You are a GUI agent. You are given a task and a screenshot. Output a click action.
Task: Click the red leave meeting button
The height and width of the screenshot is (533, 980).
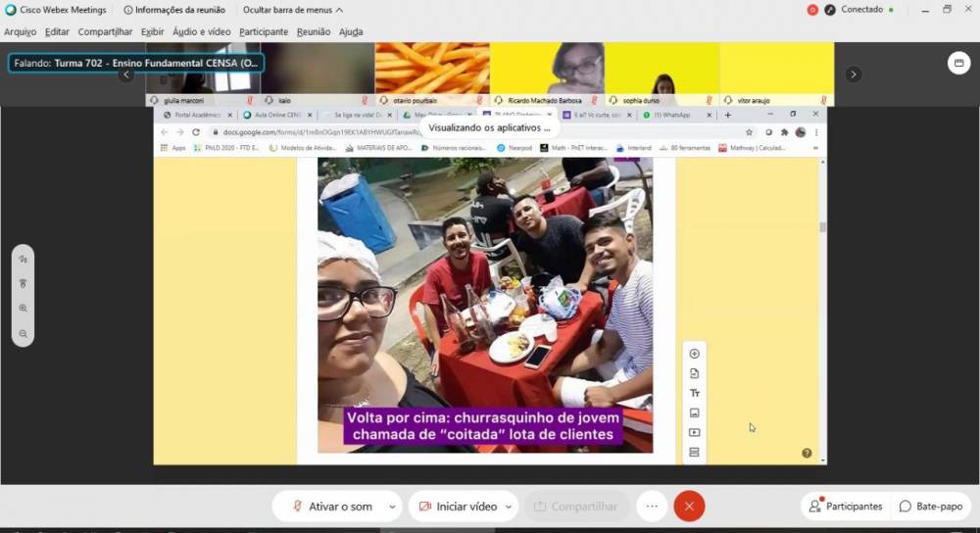689,506
